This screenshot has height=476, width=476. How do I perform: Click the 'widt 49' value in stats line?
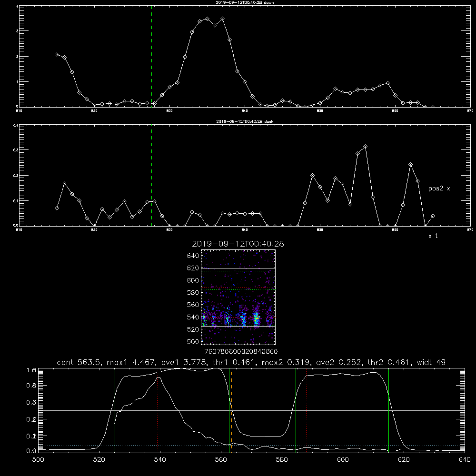(431, 362)
